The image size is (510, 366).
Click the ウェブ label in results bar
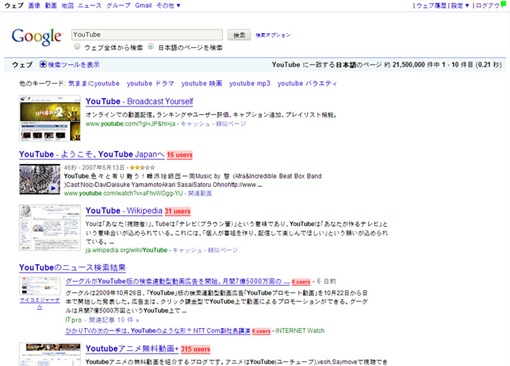22,65
